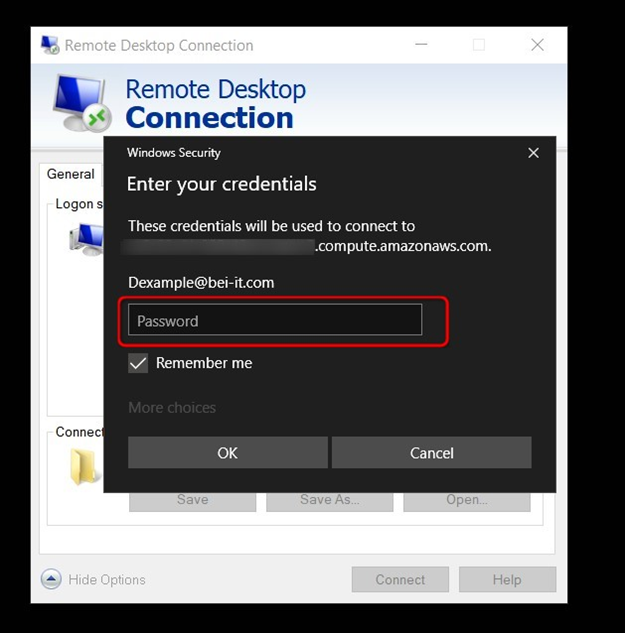Open Help in Remote Desktop Connection
The image size is (625, 633).
(507, 579)
